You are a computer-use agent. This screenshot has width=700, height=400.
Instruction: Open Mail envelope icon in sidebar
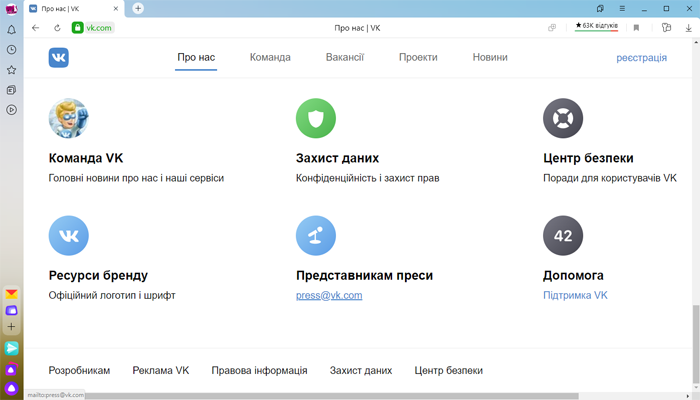pyautogui.click(x=12, y=294)
